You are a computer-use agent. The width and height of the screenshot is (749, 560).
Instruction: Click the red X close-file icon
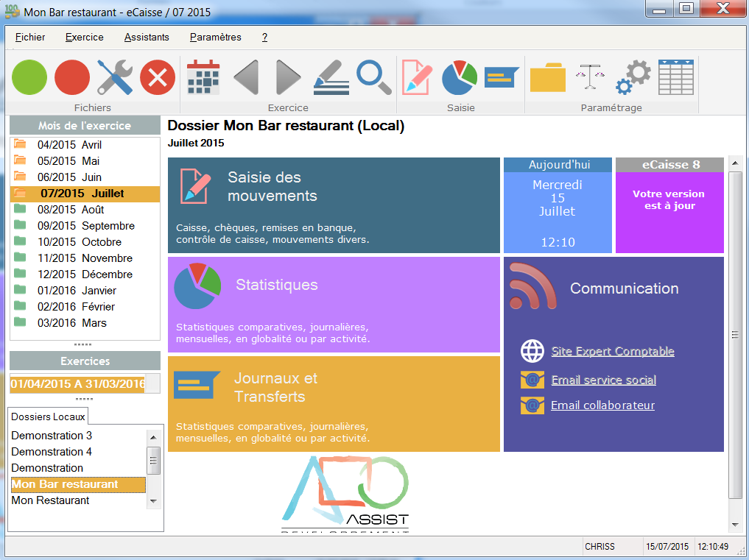pos(158,77)
